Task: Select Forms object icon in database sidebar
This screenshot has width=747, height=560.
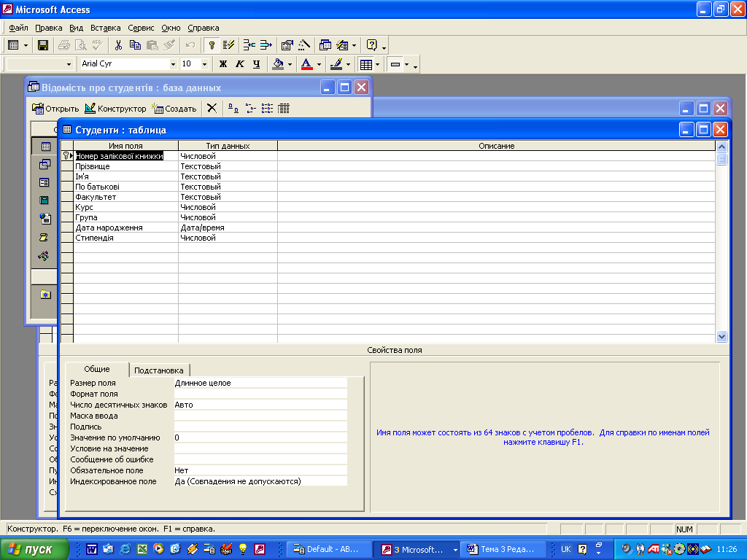Action: (x=44, y=182)
